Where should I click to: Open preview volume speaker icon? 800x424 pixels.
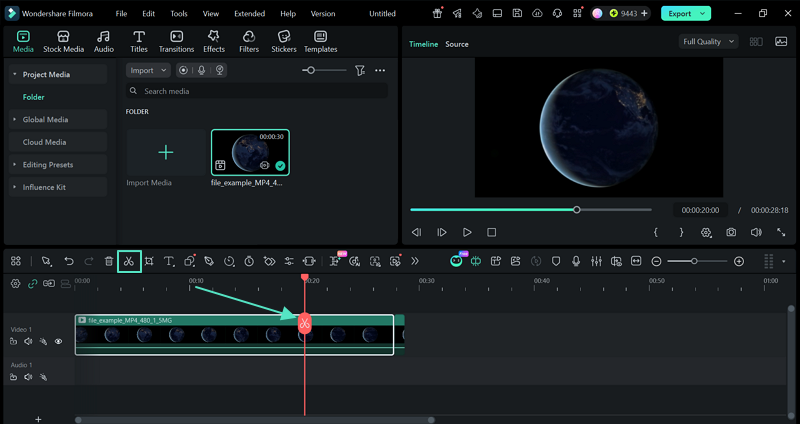pos(756,232)
